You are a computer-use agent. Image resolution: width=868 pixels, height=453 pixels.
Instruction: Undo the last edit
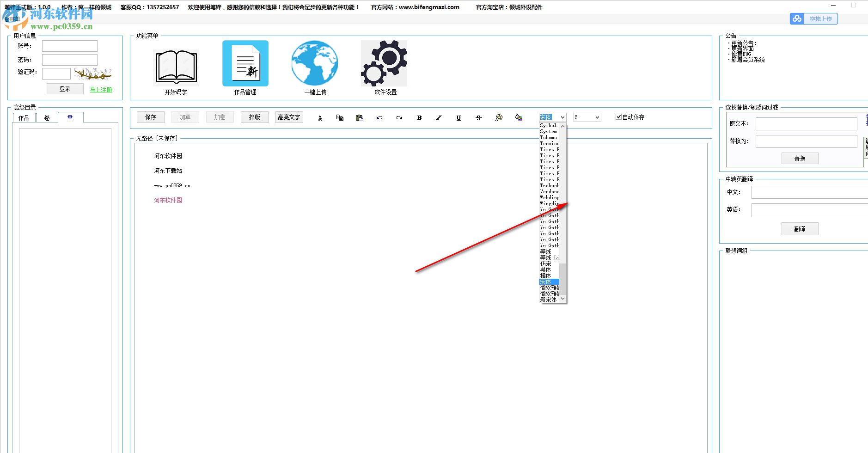[x=379, y=117]
